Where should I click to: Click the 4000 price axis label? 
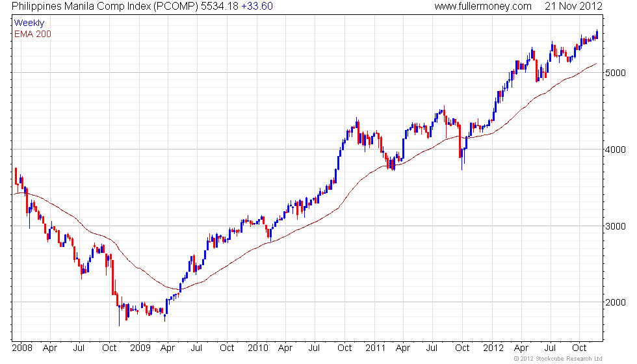pos(616,149)
